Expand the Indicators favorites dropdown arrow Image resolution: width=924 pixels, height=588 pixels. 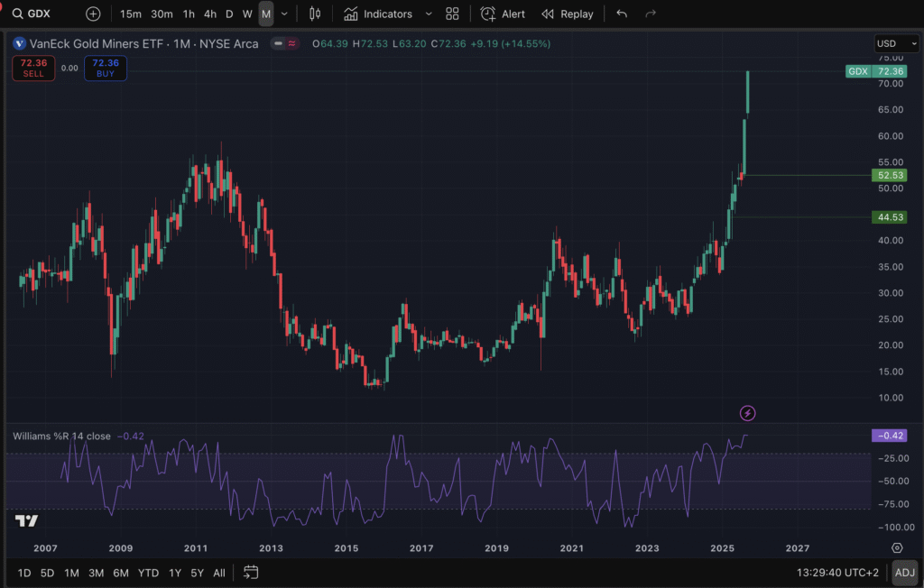click(428, 14)
